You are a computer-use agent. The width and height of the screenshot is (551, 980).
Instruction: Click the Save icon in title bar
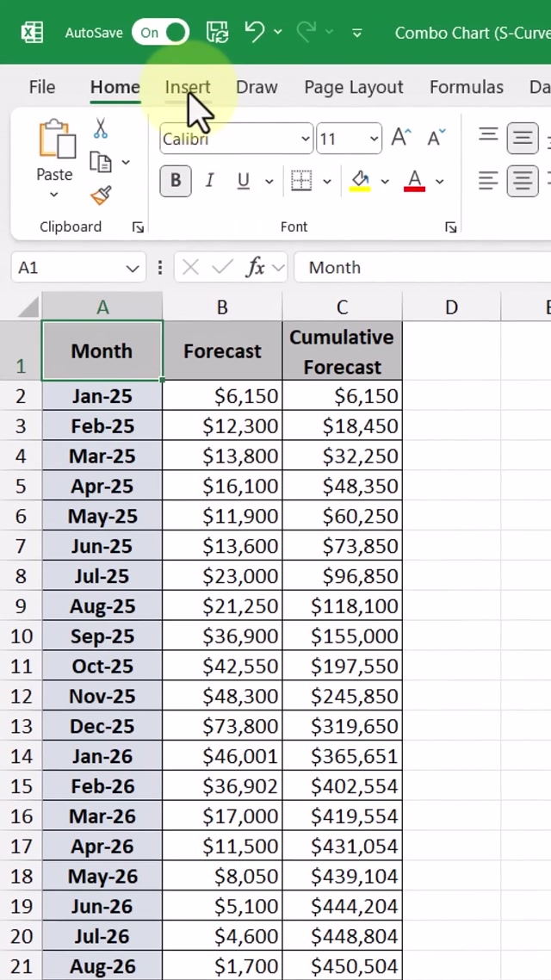(218, 33)
